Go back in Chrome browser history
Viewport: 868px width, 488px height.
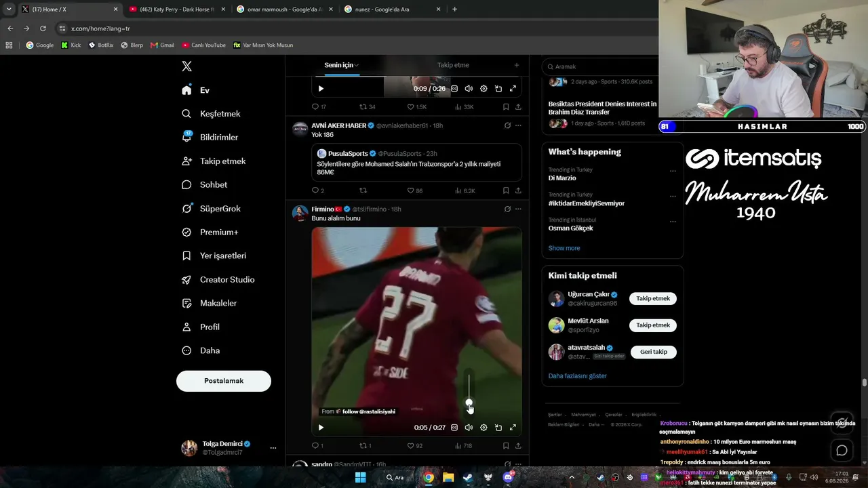coord(10,28)
